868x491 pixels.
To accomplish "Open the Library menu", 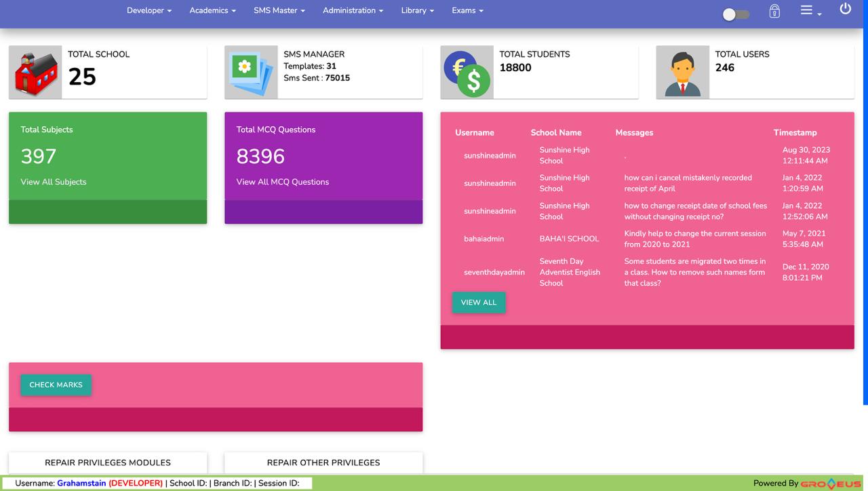I will pyautogui.click(x=417, y=11).
